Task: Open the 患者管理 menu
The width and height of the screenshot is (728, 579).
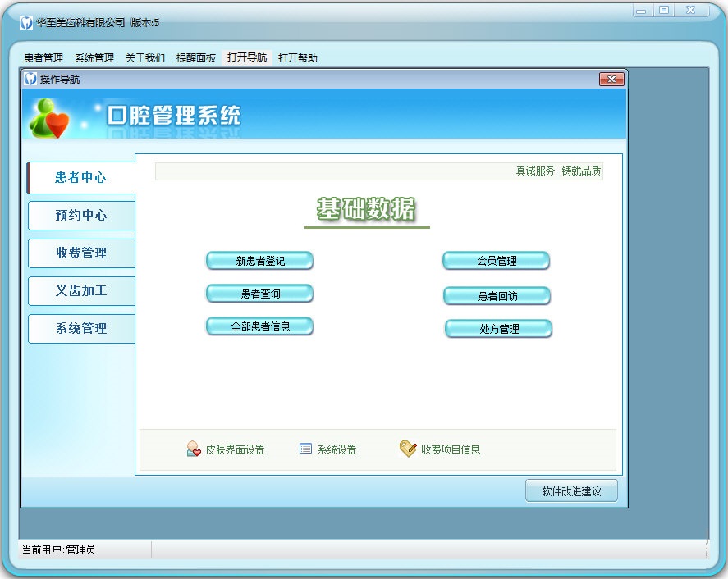Action: pos(43,58)
